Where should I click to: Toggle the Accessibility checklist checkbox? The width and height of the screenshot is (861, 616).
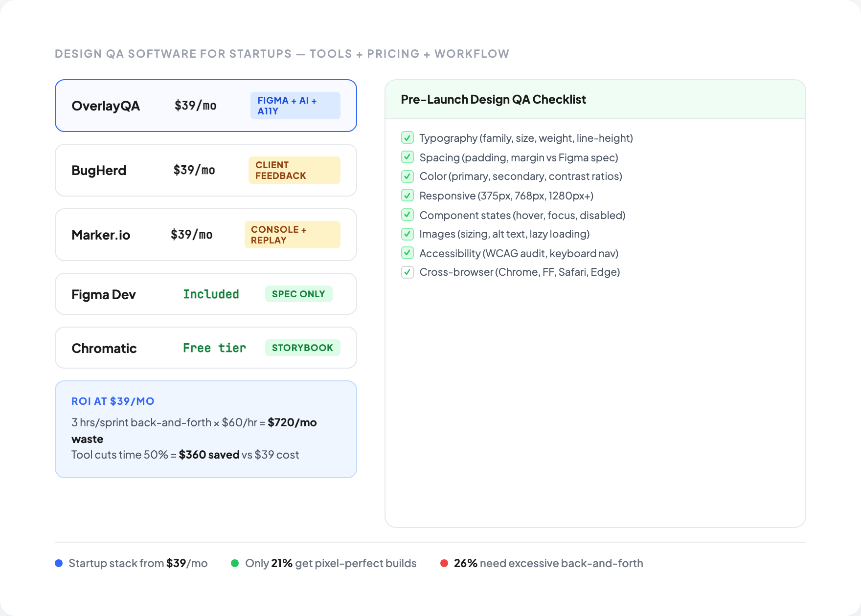408,253
